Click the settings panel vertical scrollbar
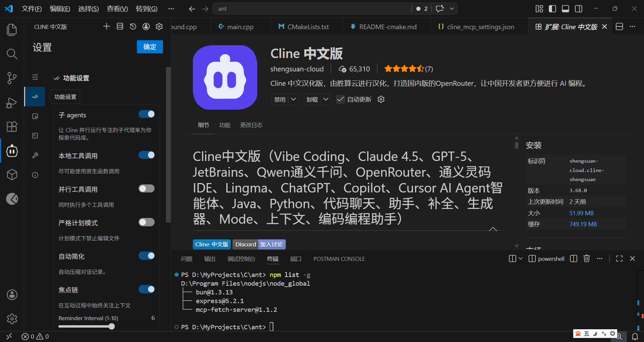 (x=168, y=144)
